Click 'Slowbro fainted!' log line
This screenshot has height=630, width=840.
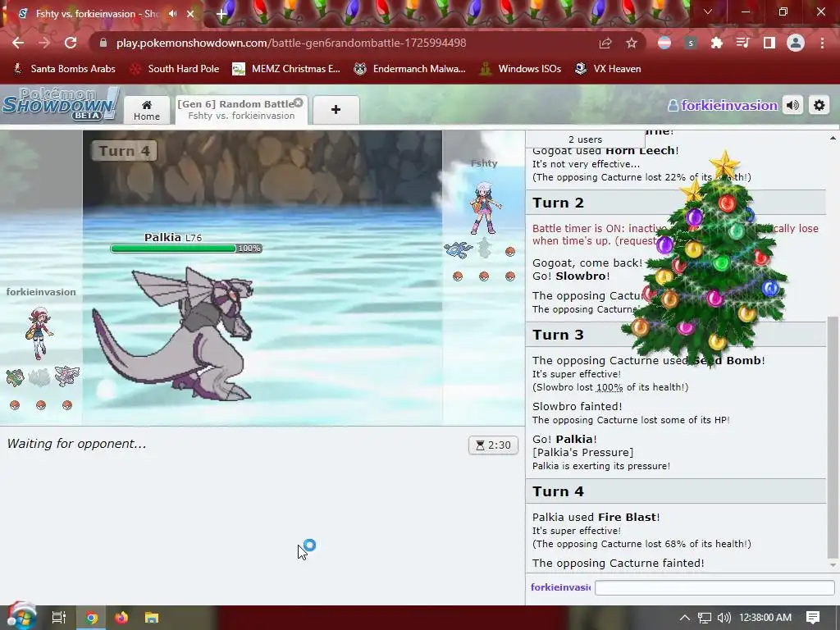coord(577,407)
